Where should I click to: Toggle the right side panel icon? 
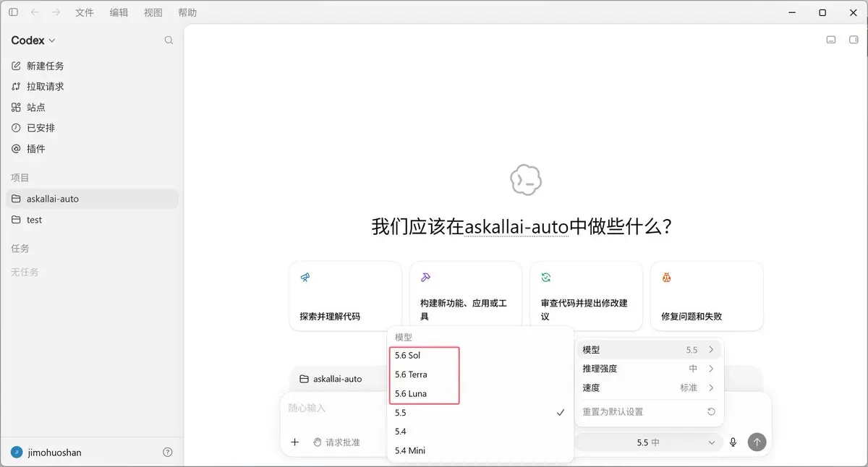tap(854, 40)
